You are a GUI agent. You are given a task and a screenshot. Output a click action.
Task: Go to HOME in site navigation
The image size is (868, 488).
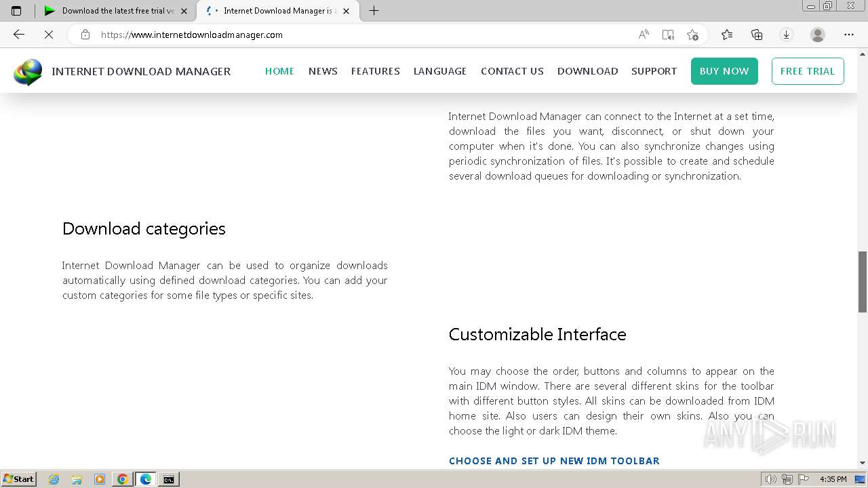(279, 71)
